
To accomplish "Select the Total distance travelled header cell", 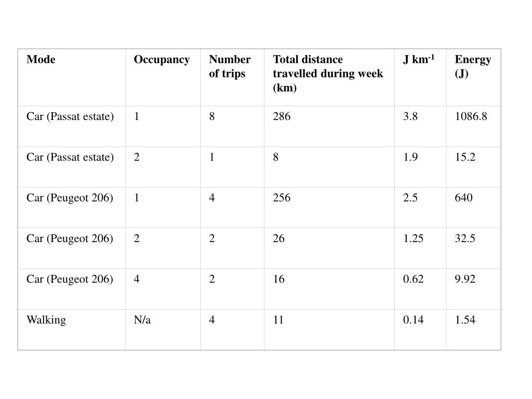I will pyautogui.click(x=328, y=74).
